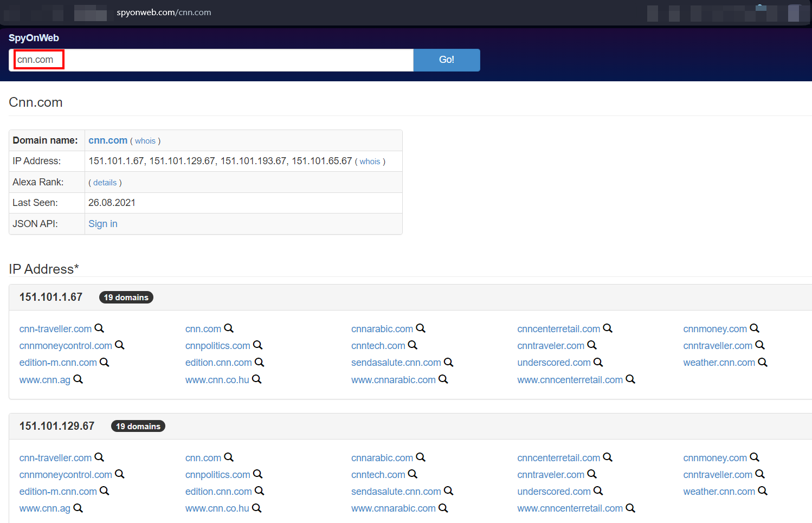Screen dimensions: 812x523
Task: Open cnntraveler.com link under 151.101.129.67
Action: pyautogui.click(x=551, y=475)
